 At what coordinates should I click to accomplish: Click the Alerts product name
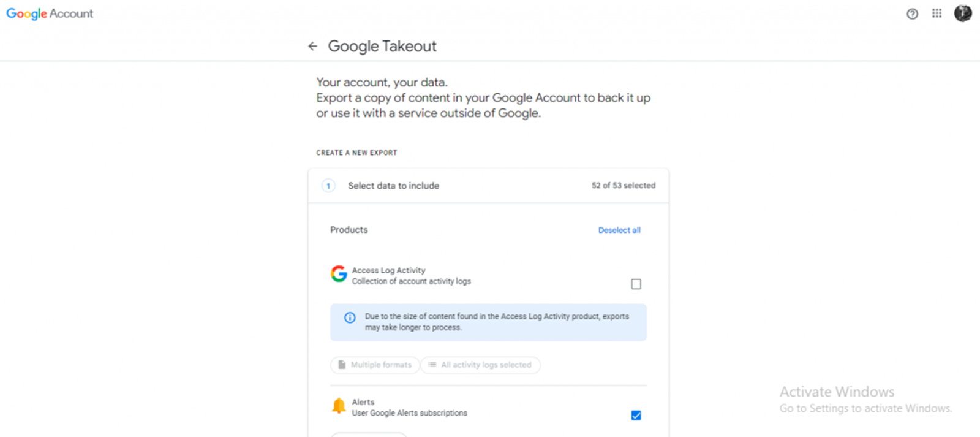(363, 402)
